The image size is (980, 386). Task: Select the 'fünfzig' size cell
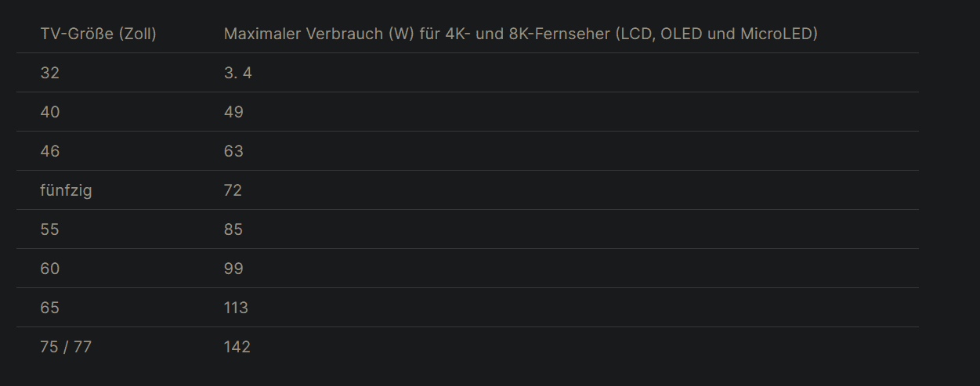coord(66,190)
